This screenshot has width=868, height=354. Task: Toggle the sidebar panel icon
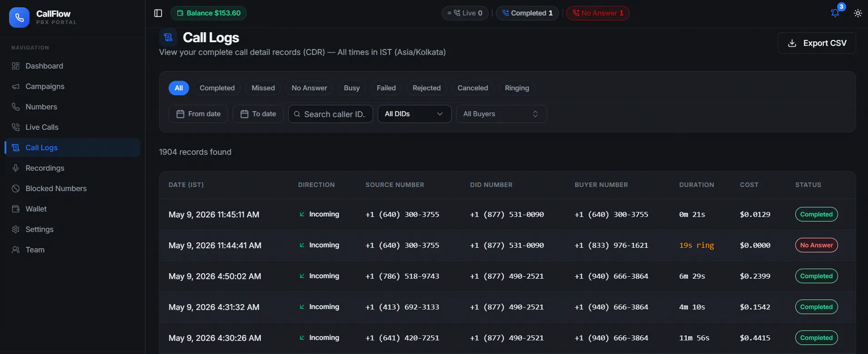tap(158, 13)
